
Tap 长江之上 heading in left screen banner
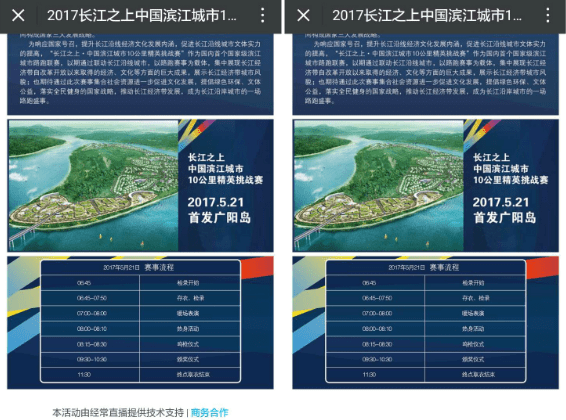(x=206, y=157)
